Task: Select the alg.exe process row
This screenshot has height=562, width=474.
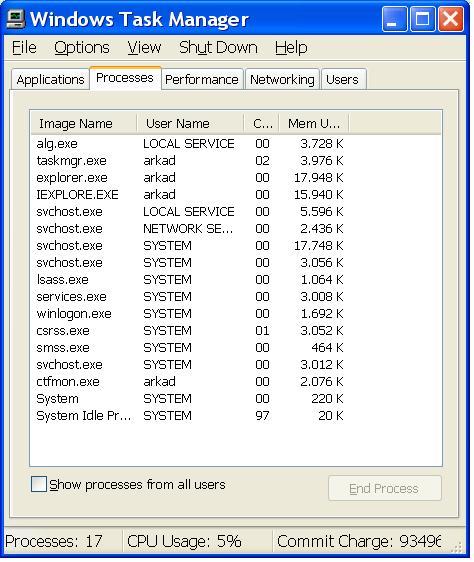Action: pos(189,144)
